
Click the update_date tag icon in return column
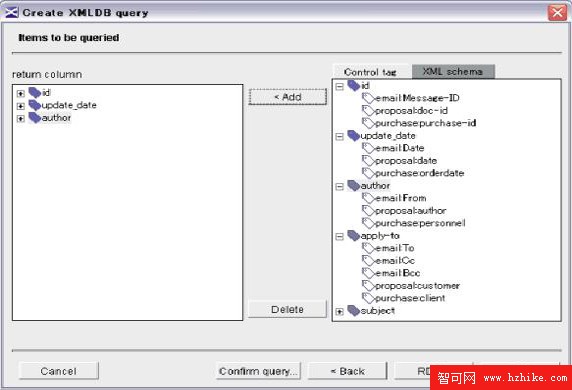click(x=35, y=105)
